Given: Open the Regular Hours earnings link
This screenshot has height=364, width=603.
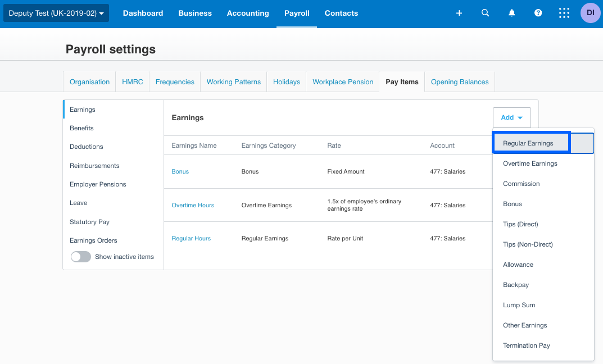Looking at the screenshot, I should coord(191,238).
